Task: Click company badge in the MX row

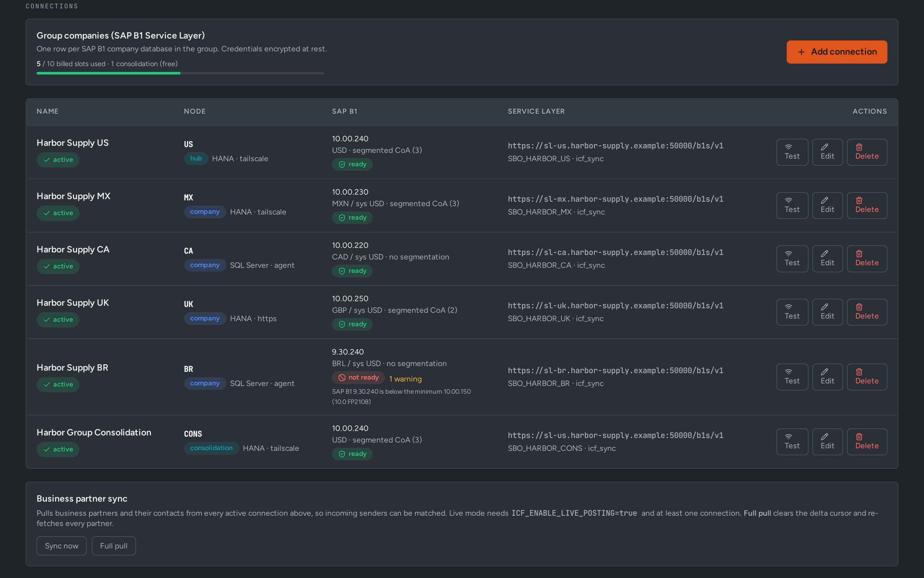Action: pyautogui.click(x=205, y=212)
